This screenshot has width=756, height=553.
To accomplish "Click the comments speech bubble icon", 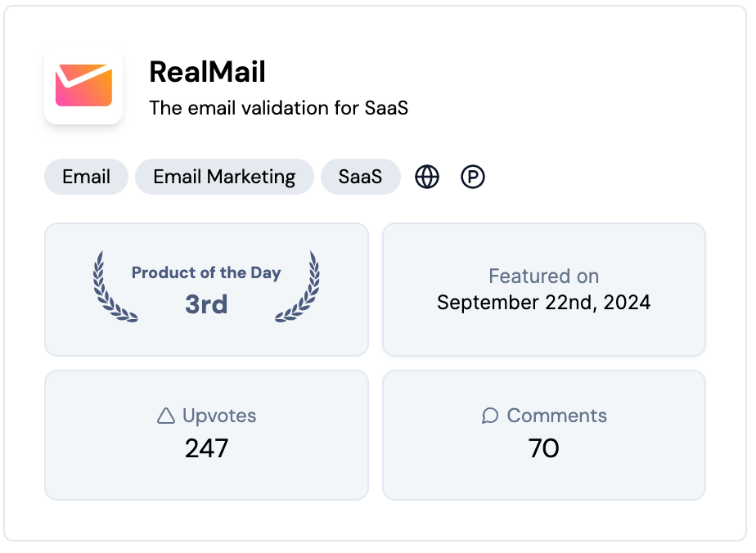I will click(490, 416).
